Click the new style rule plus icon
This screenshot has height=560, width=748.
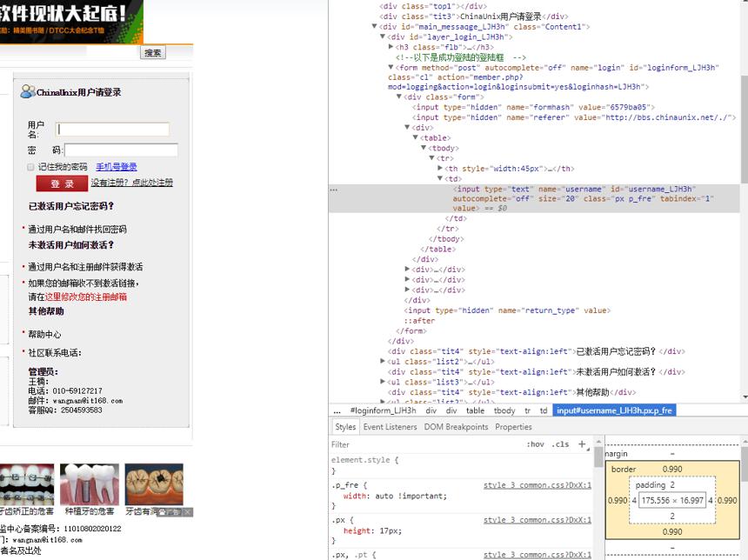click(x=582, y=444)
